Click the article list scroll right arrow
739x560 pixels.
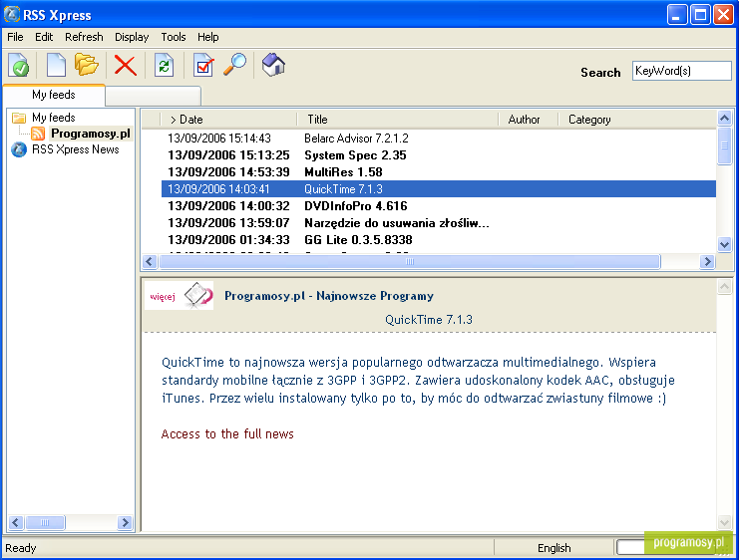pos(707,261)
